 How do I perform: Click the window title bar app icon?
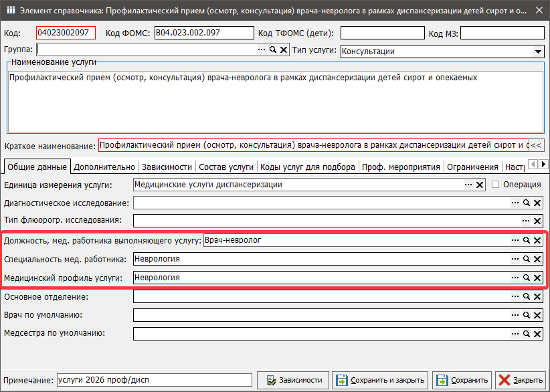11,10
